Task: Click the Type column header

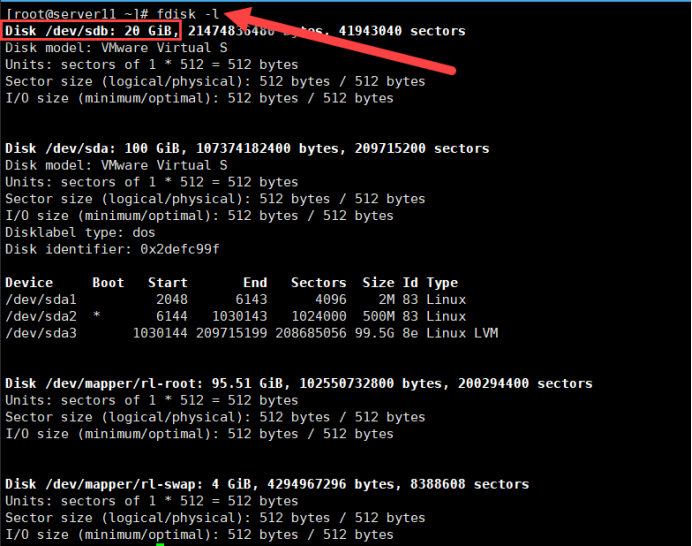Action: [x=442, y=283]
